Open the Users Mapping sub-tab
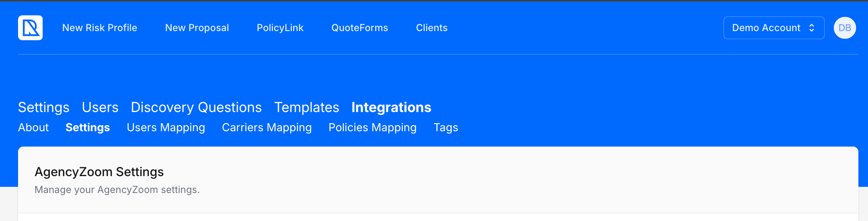The height and width of the screenshot is (221, 868). (166, 127)
